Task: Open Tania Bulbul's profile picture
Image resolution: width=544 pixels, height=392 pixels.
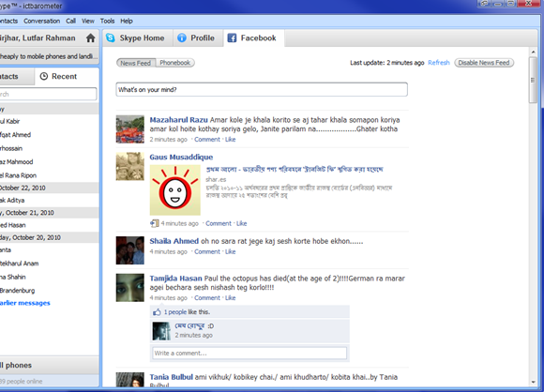Action: pyautogui.click(x=129, y=380)
